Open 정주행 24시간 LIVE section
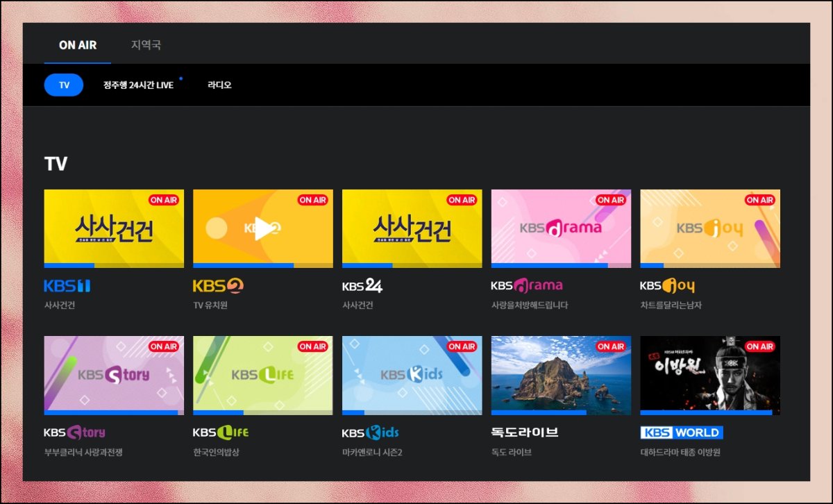The width and height of the screenshot is (833, 504). coord(138,85)
